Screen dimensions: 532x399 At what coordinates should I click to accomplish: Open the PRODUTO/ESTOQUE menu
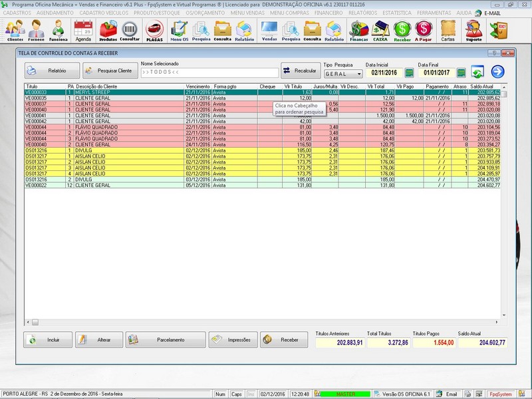point(157,13)
